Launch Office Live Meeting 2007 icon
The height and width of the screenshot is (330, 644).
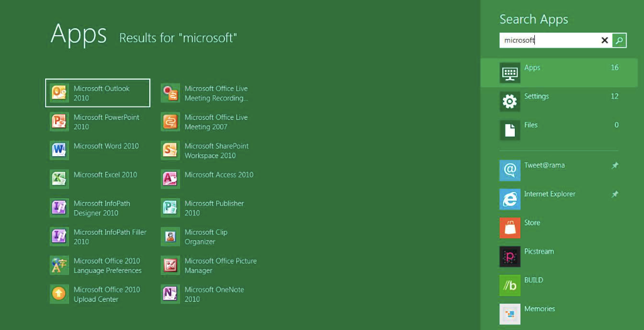(x=170, y=122)
